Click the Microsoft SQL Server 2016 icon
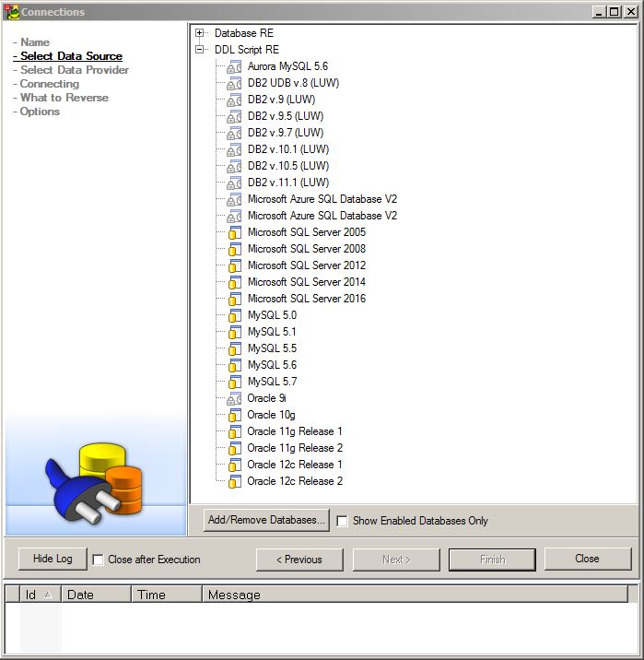Viewport: 644px width, 660px height. [x=234, y=299]
